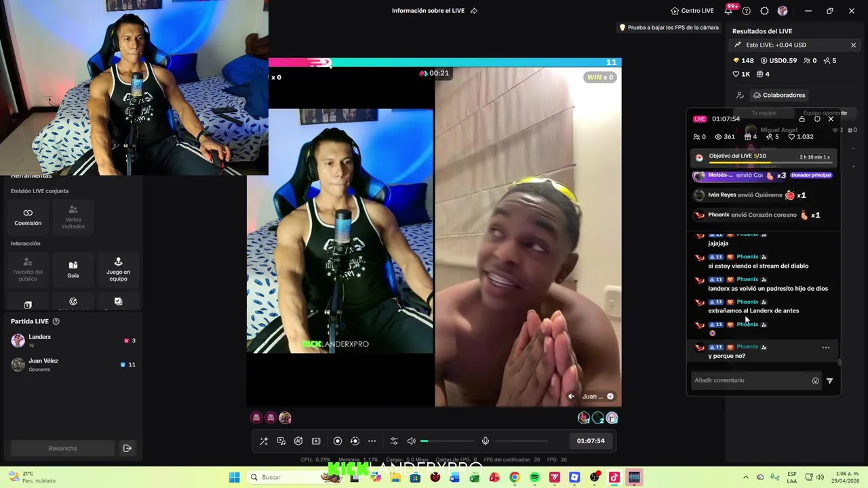Image resolution: width=868 pixels, height=488 pixels.
Task: Open the weather widget 21°C Parc. nublado
Action: point(31,477)
